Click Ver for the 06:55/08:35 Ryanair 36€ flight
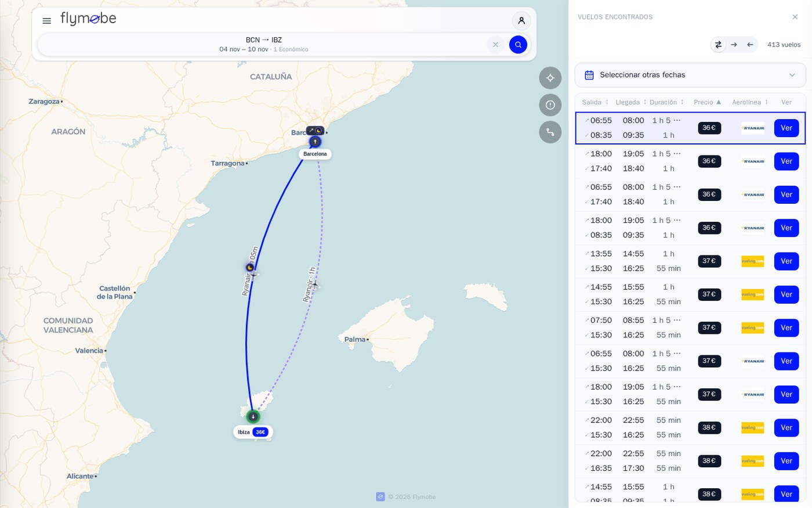Viewport: 812px width, 508px height. click(x=786, y=128)
